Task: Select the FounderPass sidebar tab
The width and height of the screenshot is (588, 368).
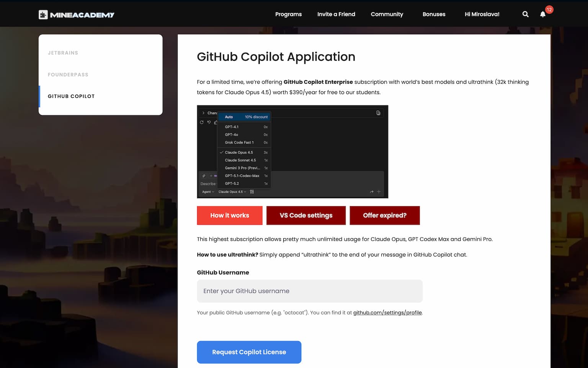Action: [x=68, y=75]
